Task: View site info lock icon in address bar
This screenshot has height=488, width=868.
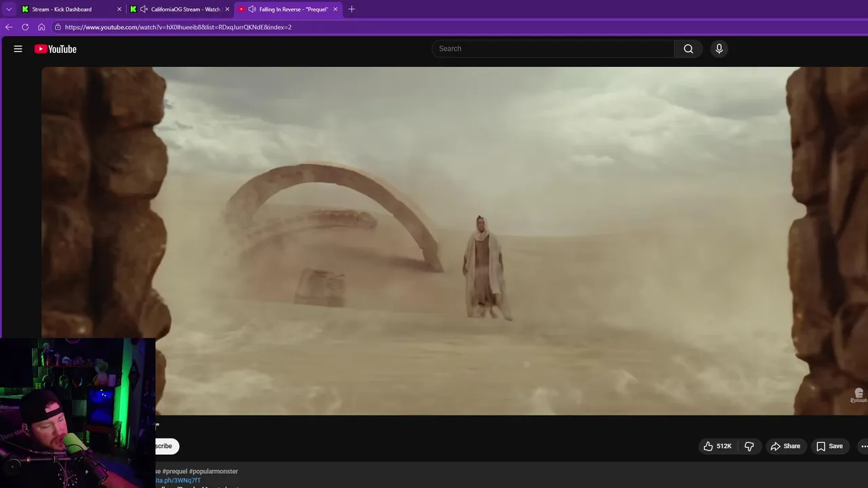Action: point(58,27)
